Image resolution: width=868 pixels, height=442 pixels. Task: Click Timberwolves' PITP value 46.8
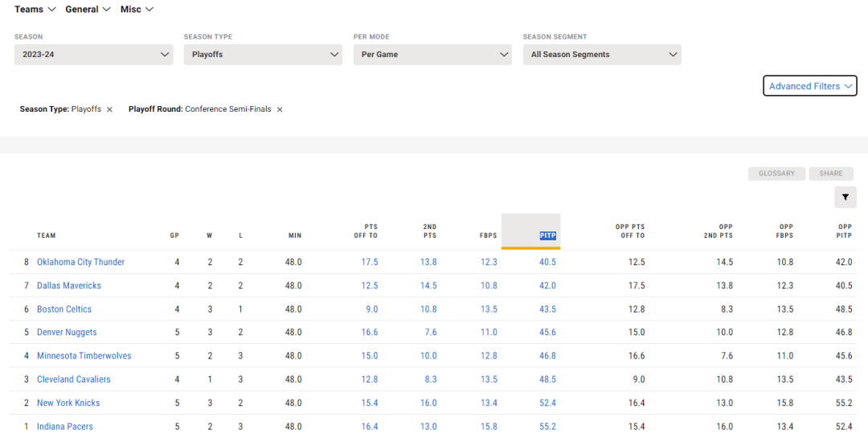(x=547, y=356)
